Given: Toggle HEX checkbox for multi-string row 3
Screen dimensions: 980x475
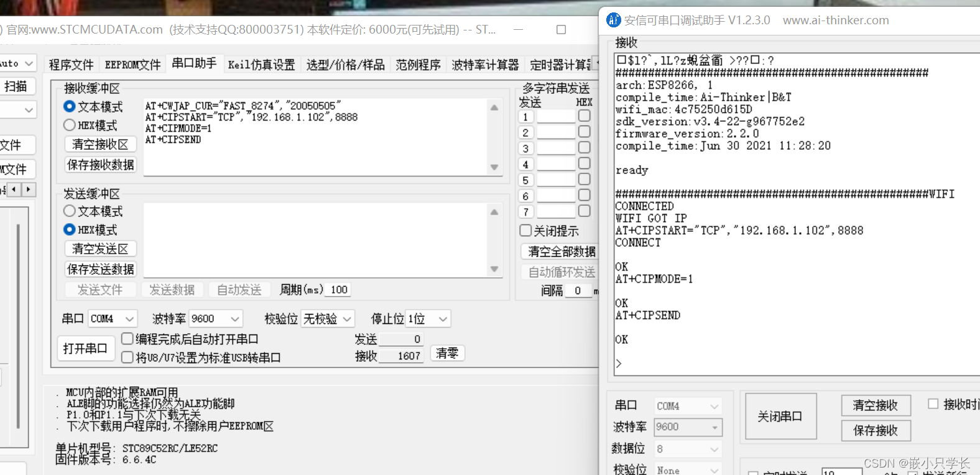Looking at the screenshot, I should tap(585, 147).
